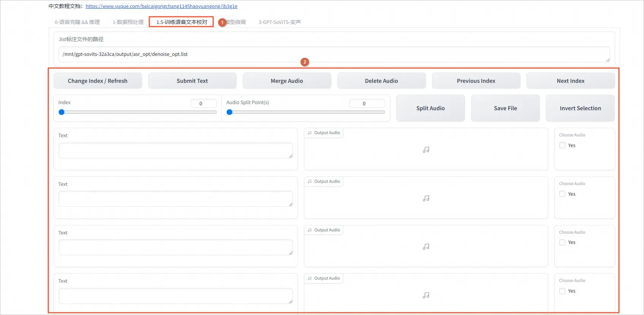The width and height of the screenshot is (644, 315).
Task: Click the fourth Output Audio label icon
Action: point(309,278)
